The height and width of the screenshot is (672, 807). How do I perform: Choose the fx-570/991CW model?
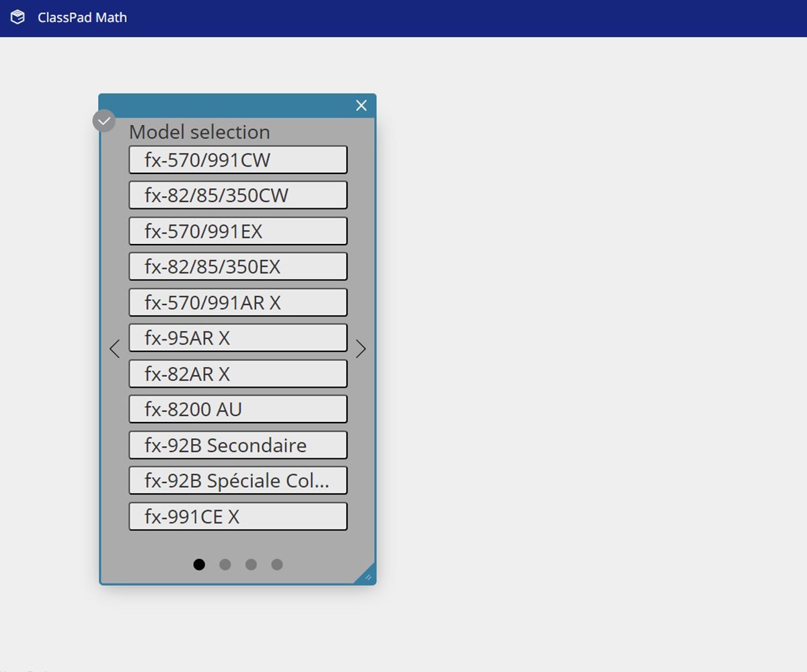tap(238, 160)
